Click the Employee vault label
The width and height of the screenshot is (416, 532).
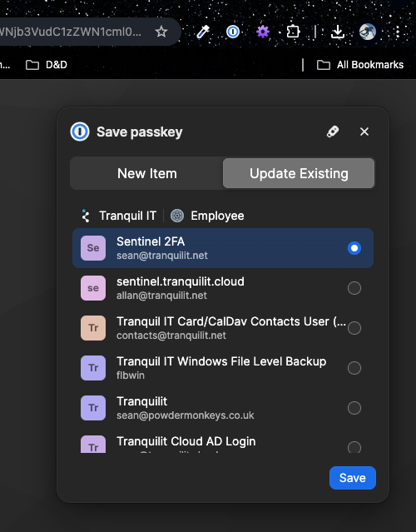(x=217, y=216)
